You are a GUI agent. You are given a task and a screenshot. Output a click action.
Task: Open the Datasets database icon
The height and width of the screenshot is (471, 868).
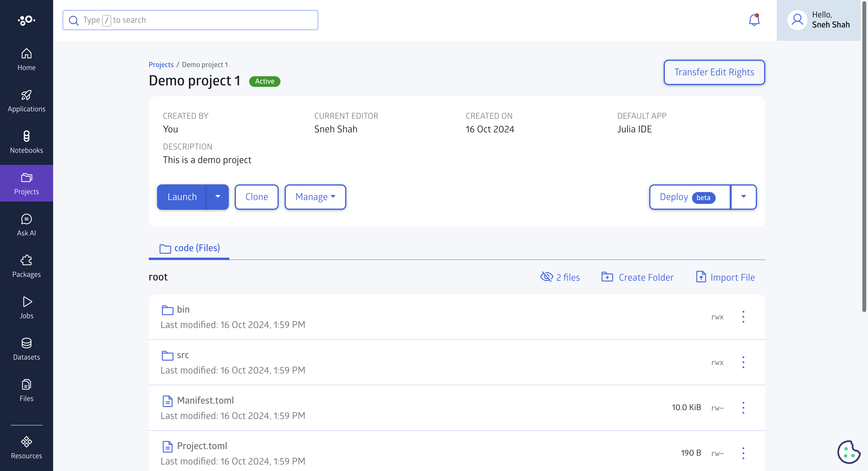click(x=26, y=343)
